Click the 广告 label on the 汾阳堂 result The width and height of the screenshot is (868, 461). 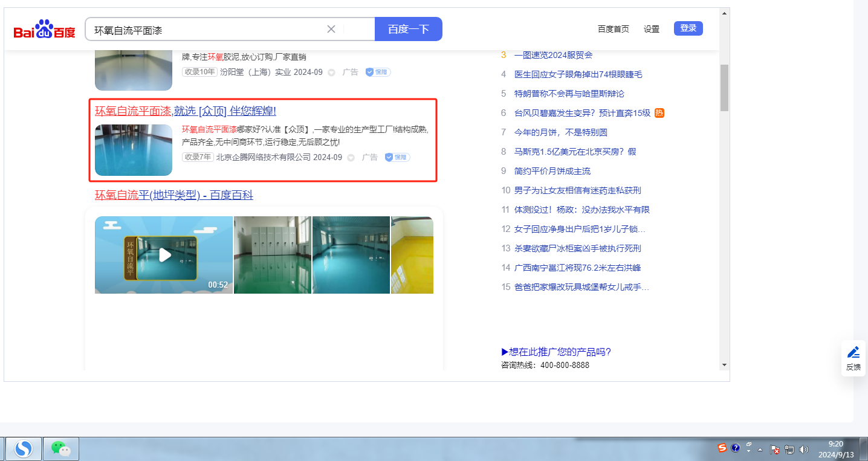pos(351,72)
